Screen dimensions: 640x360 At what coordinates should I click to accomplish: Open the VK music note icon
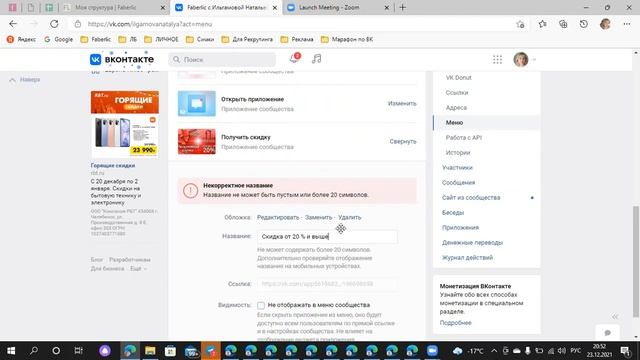[x=317, y=59]
